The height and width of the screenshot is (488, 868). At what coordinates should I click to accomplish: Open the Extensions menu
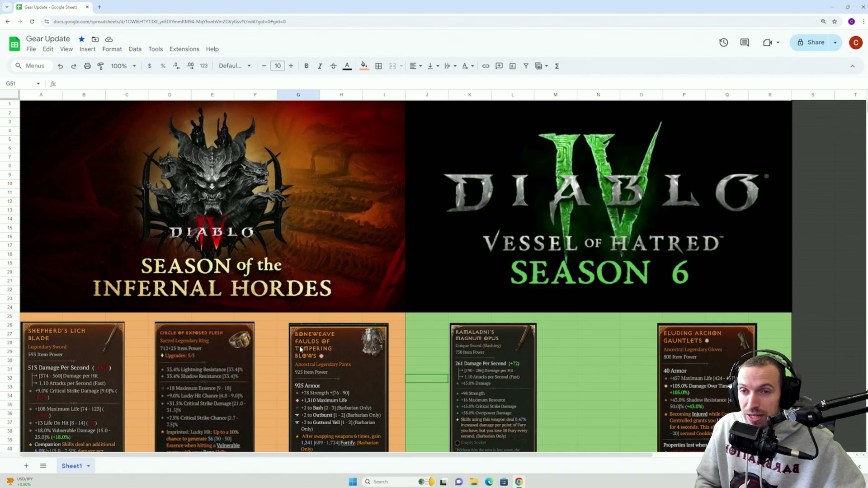(184, 49)
